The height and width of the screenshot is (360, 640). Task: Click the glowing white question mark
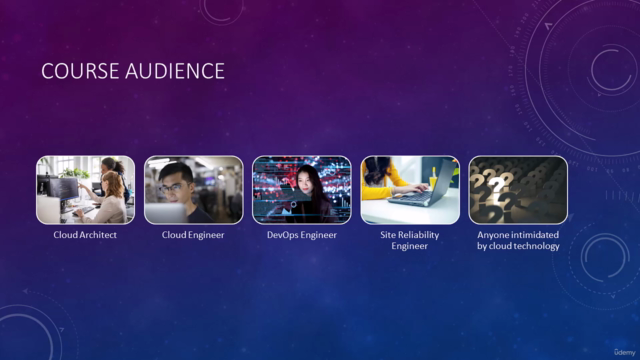tap(496, 185)
